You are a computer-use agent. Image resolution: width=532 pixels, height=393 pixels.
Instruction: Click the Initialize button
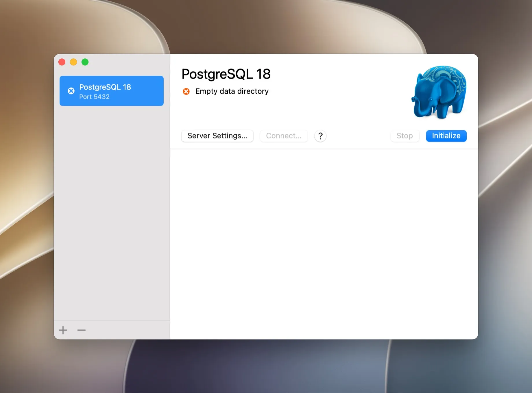[446, 136]
